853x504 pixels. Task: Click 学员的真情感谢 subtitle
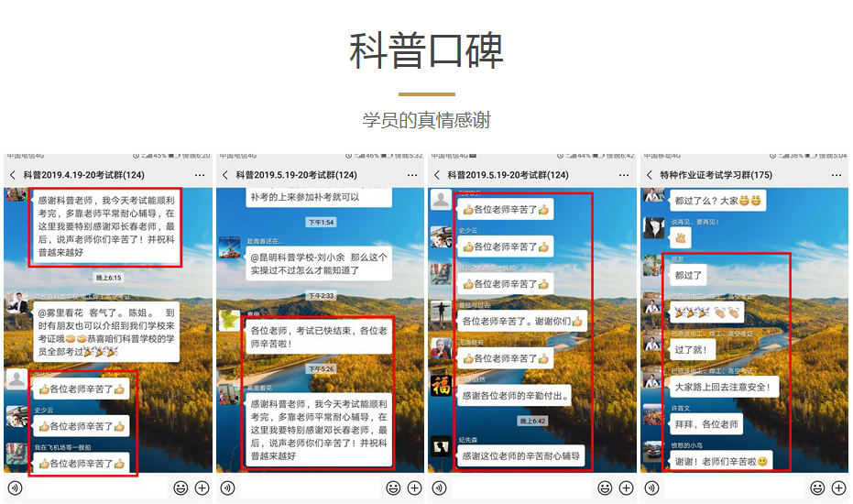tap(427, 120)
